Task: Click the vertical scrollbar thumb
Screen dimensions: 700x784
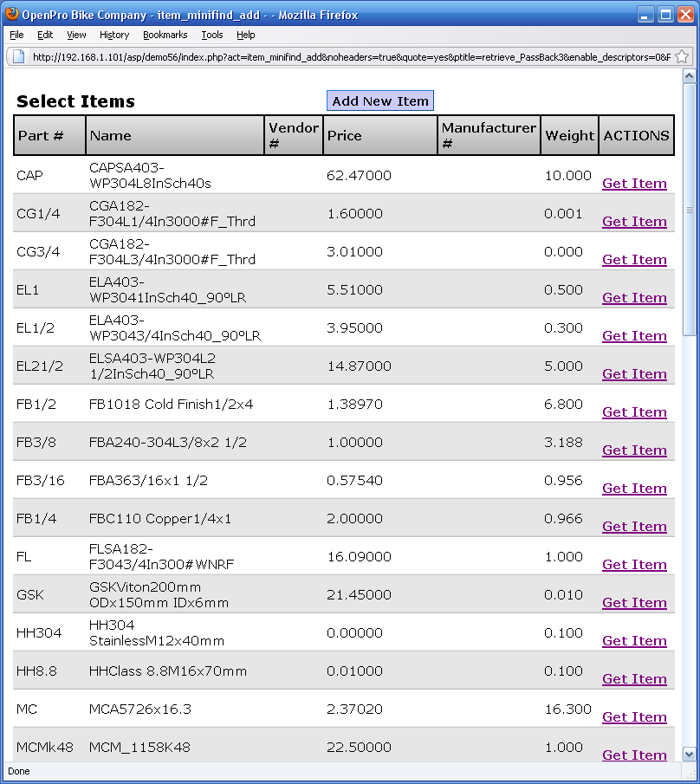Action: [690, 208]
